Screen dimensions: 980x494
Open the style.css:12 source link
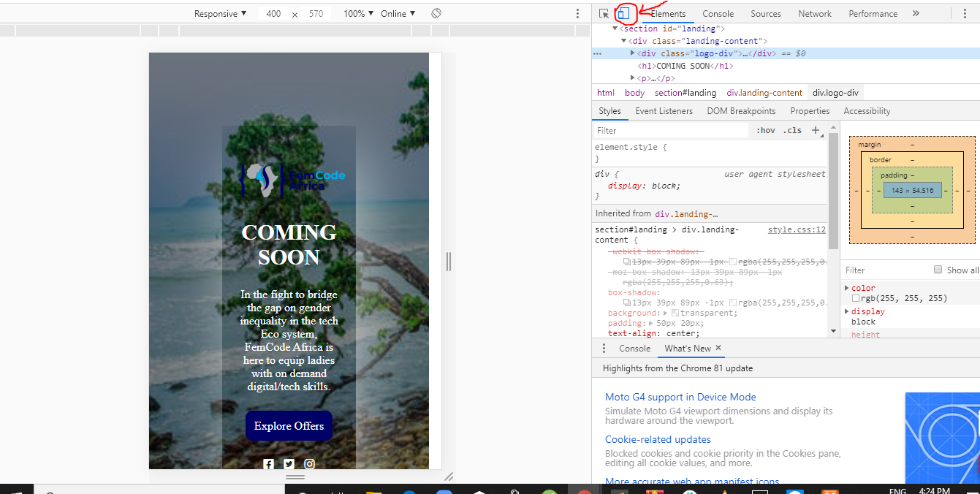pos(798,229)
